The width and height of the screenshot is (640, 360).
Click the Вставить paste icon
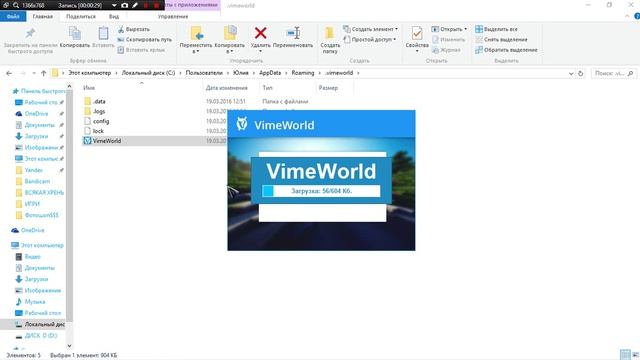103,33
